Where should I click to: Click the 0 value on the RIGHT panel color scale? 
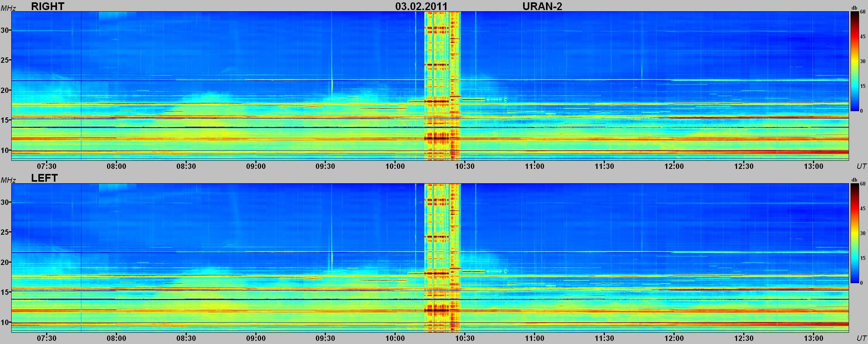point(861,111)
